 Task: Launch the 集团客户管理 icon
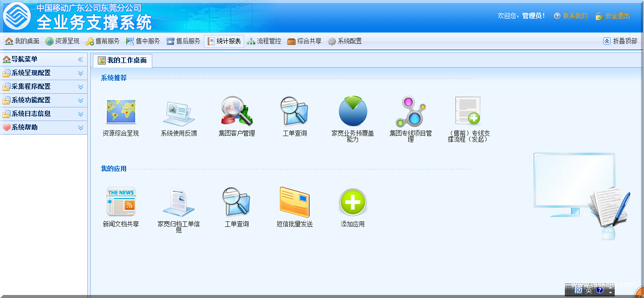(x=237, y=111)
